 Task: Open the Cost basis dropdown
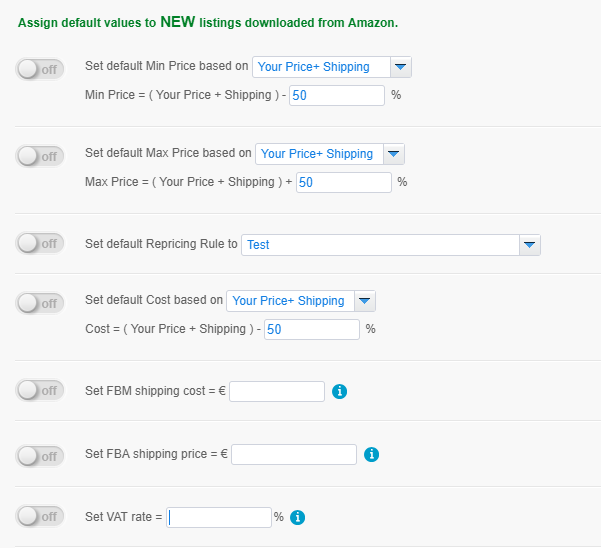coord(301,301)
